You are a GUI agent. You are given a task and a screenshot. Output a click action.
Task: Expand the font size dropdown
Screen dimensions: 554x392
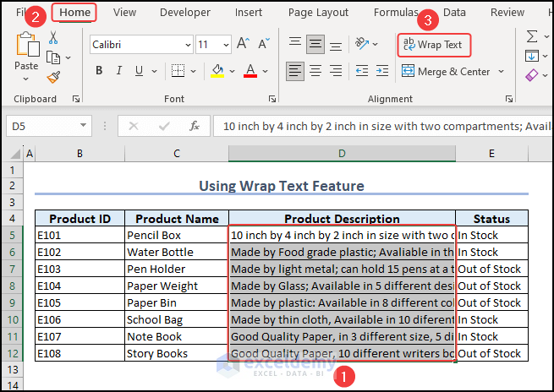point(225,44)
